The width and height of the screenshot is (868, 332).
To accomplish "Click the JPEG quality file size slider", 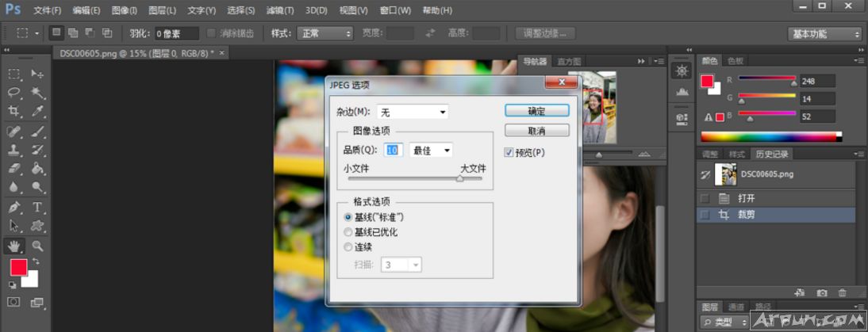I will coord(413,179).
